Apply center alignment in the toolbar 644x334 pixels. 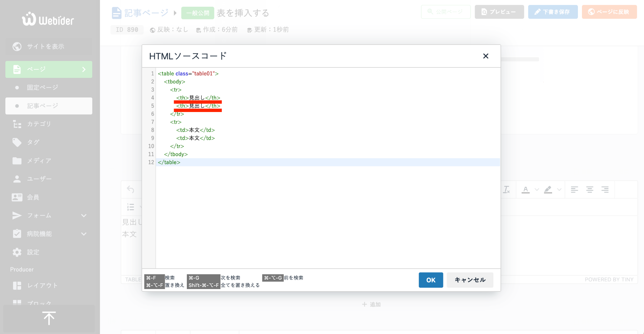tap(590, 189)
